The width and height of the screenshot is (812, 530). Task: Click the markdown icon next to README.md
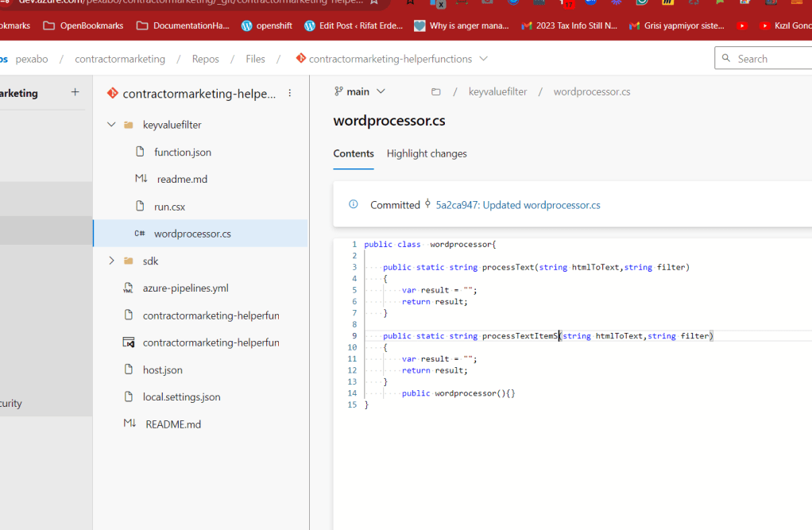(130, 424)
